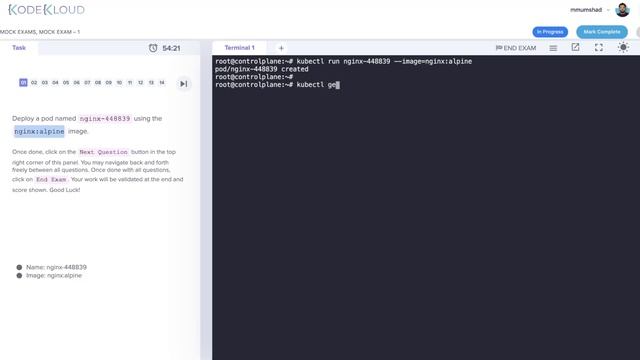Viewport: 640px width, 360px height.
Task: Click the KodeKloud logo
Action: (46, 10)
